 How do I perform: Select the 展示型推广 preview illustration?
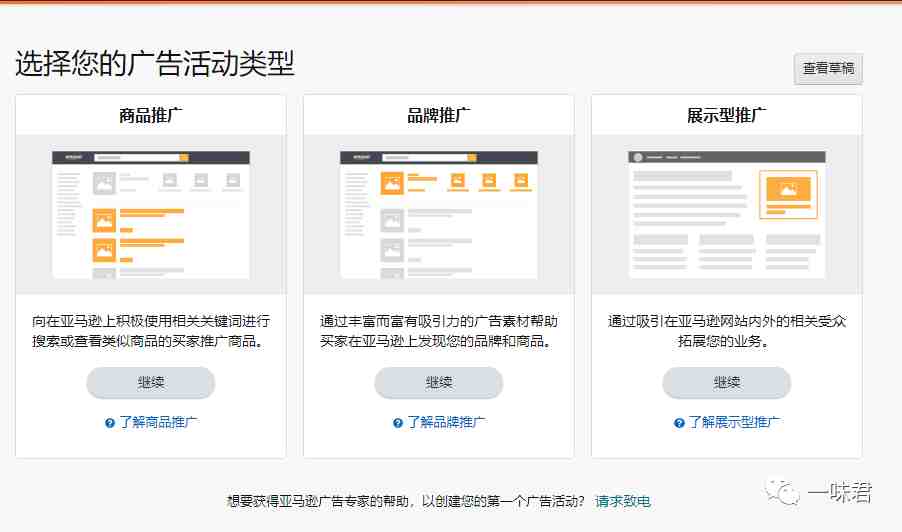point(727,215)
